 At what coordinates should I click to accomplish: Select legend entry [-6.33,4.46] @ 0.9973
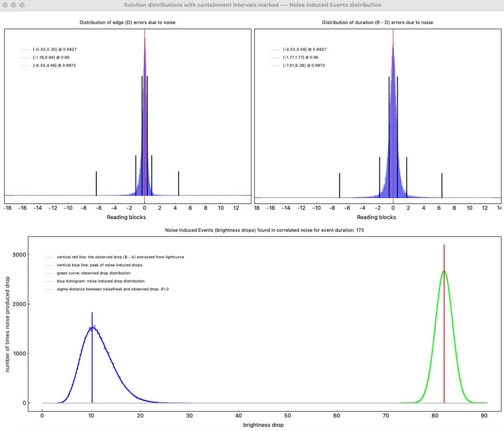(54, 65)
